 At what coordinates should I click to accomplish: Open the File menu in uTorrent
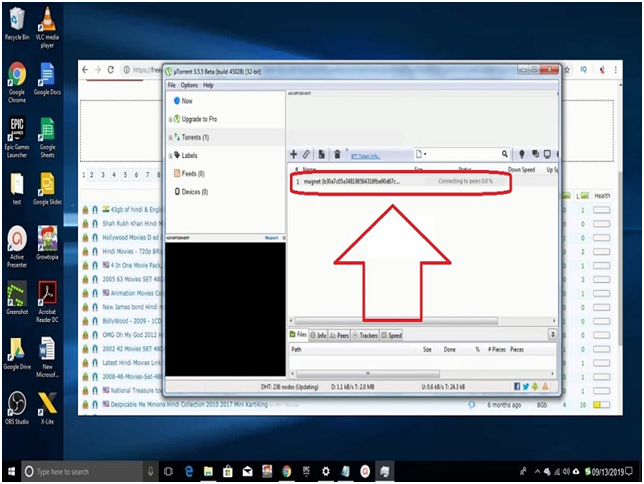point(172,85)
